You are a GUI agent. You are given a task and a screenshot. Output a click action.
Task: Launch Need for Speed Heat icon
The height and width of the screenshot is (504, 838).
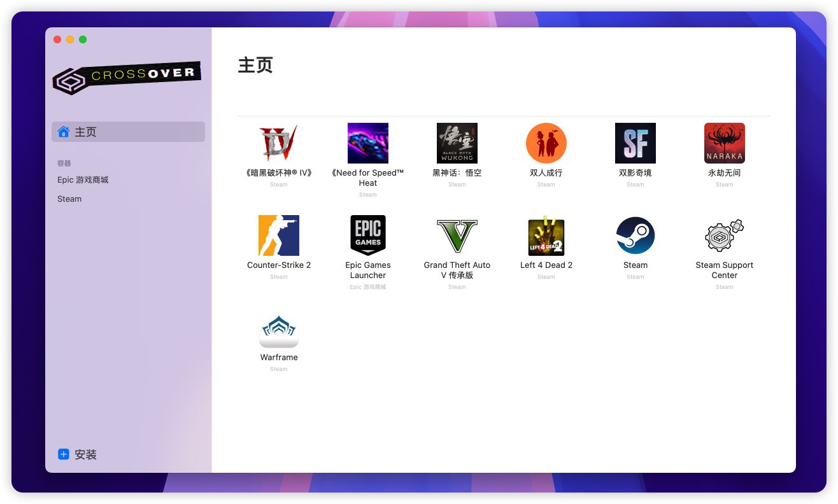point(368,143)
